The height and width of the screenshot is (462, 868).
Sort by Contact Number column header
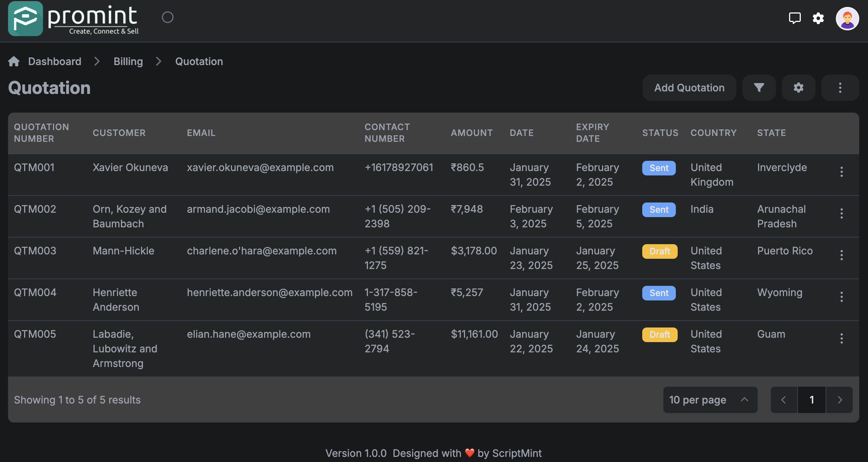click(387, 133)
